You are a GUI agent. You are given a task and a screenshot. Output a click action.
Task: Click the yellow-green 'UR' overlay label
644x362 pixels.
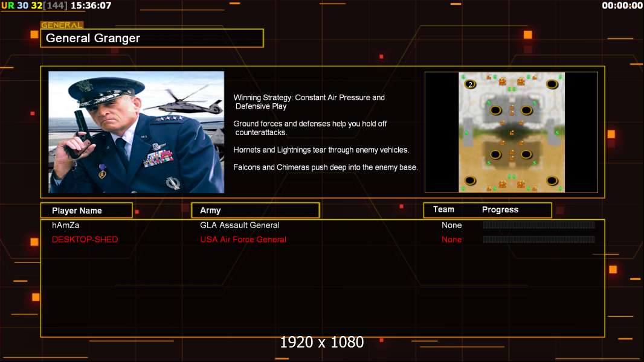click(8, 5)
